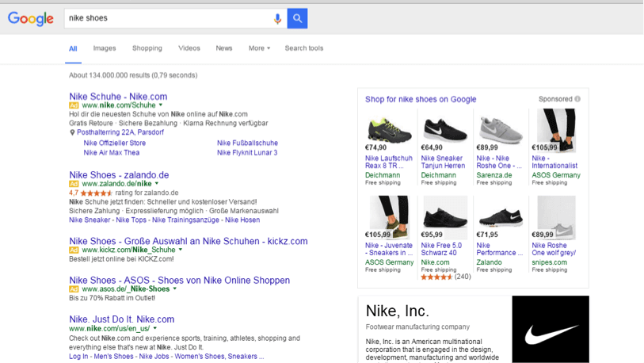The height and width of the screenshot is (363, 644).
Task: Open dropdown arrow beside www.zalando.de/nike
Action: 157,184
